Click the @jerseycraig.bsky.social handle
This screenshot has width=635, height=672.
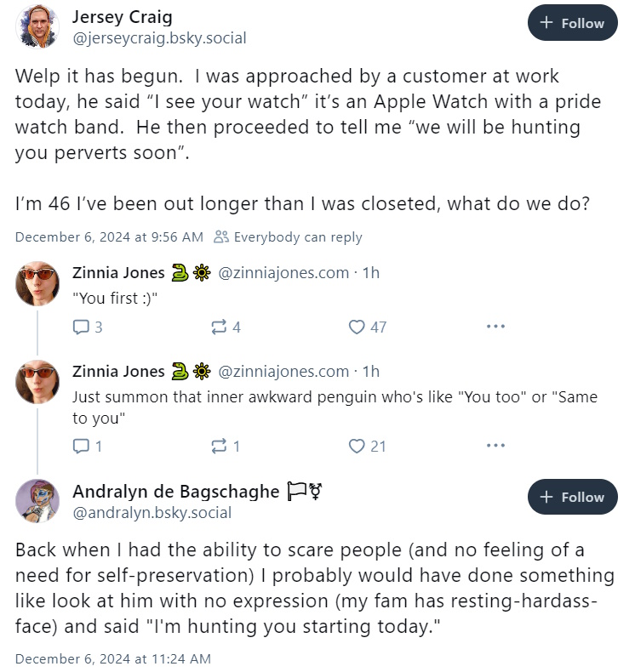159,38
